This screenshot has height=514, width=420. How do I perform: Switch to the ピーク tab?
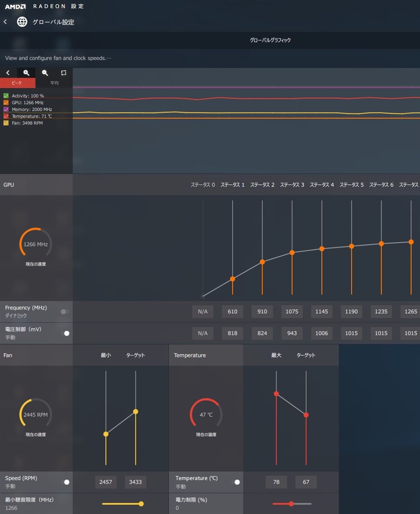point(18,83)
